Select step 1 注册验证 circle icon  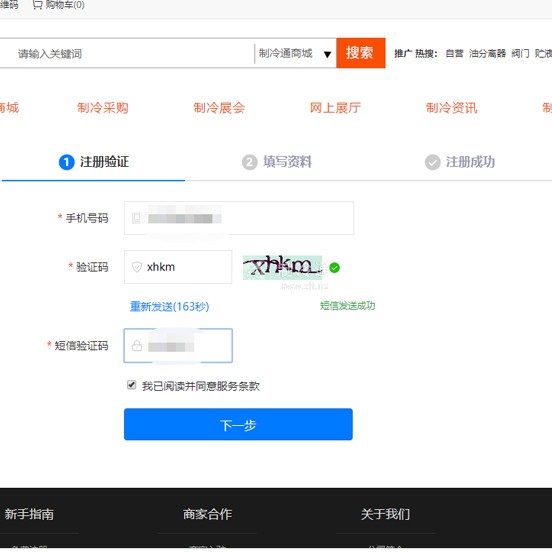pyautogui.click(x=67, y=162)
